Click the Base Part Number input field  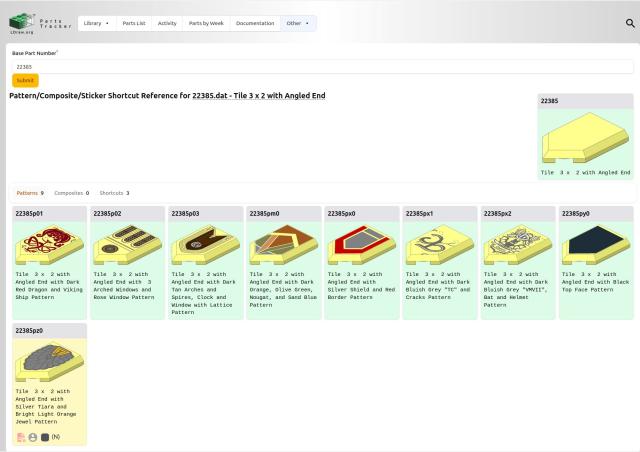[320, 66]
